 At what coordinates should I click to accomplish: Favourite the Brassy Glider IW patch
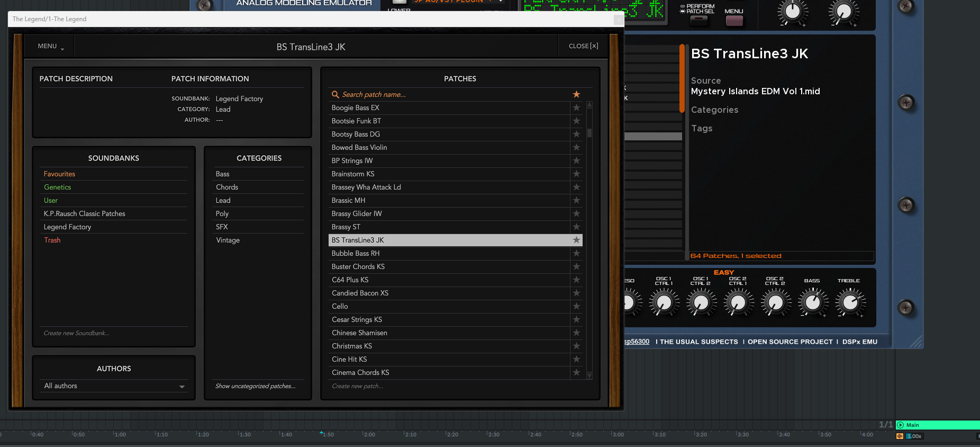click(576, 213)
